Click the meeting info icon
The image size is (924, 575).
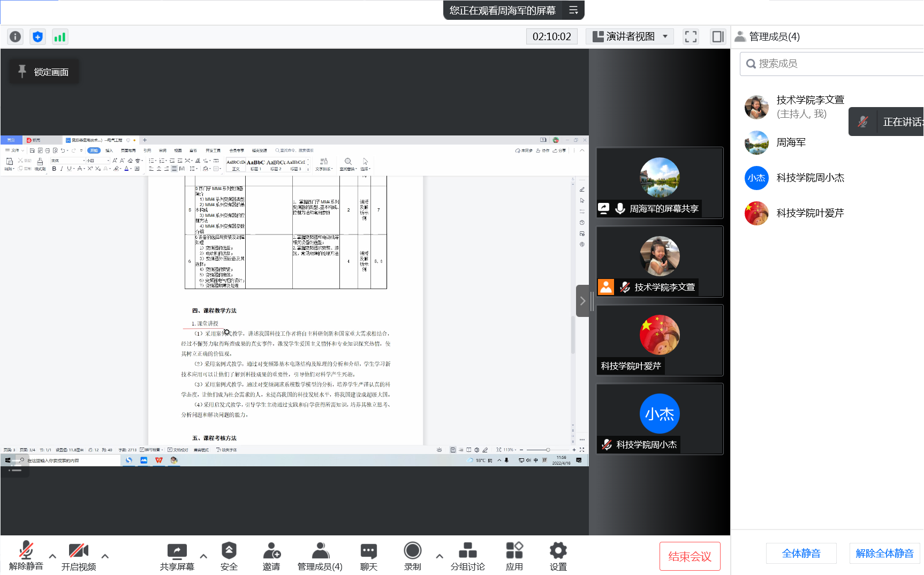tap(16, 36)
